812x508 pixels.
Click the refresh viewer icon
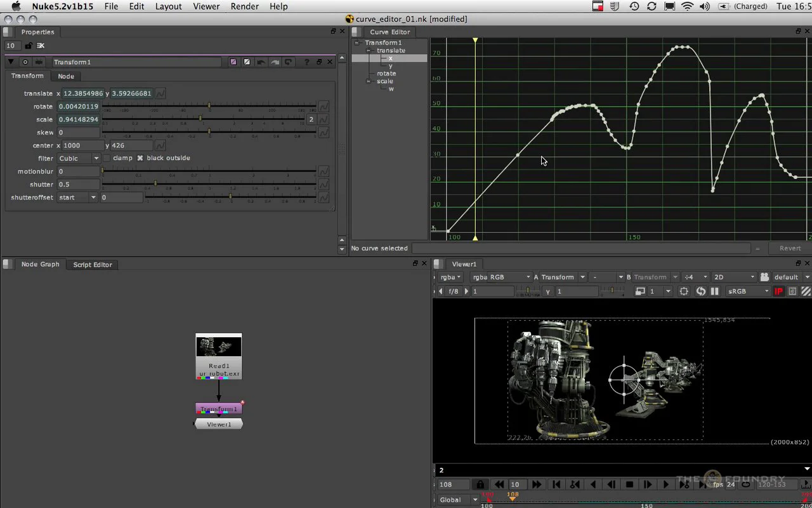coord(700,291)
